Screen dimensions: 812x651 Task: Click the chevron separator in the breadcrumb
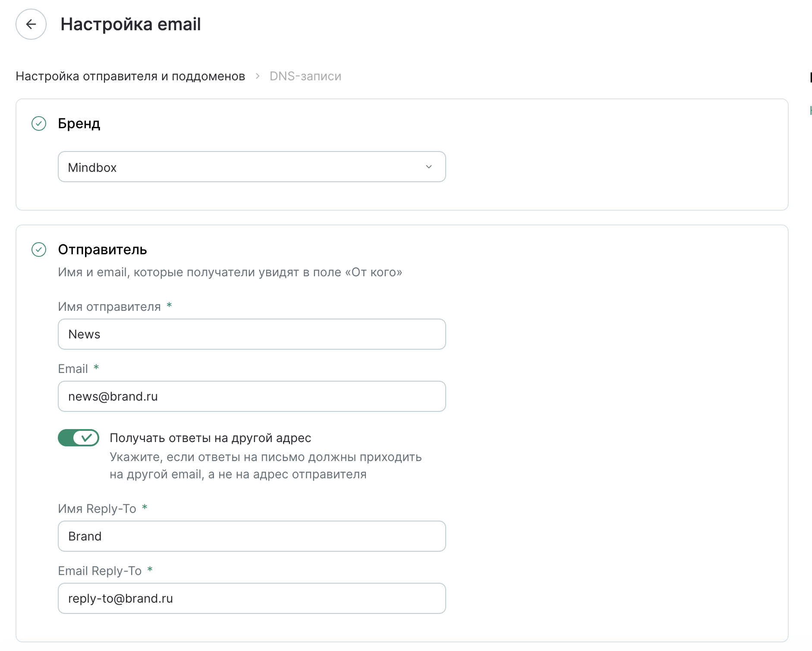coord(258,76)
